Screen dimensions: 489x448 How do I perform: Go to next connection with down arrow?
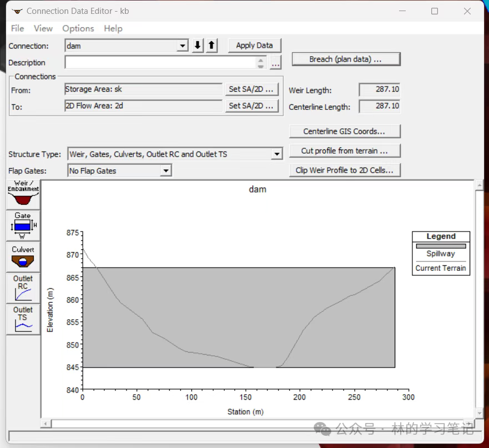198,46
